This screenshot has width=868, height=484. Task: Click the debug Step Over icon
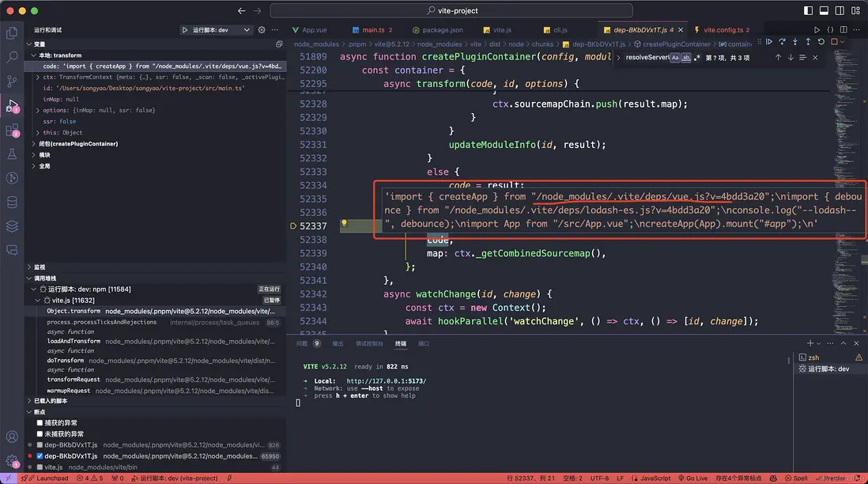782,42
